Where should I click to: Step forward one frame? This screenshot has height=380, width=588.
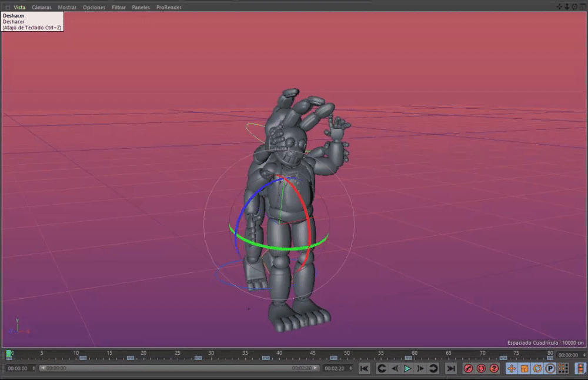tap(420, 368)
